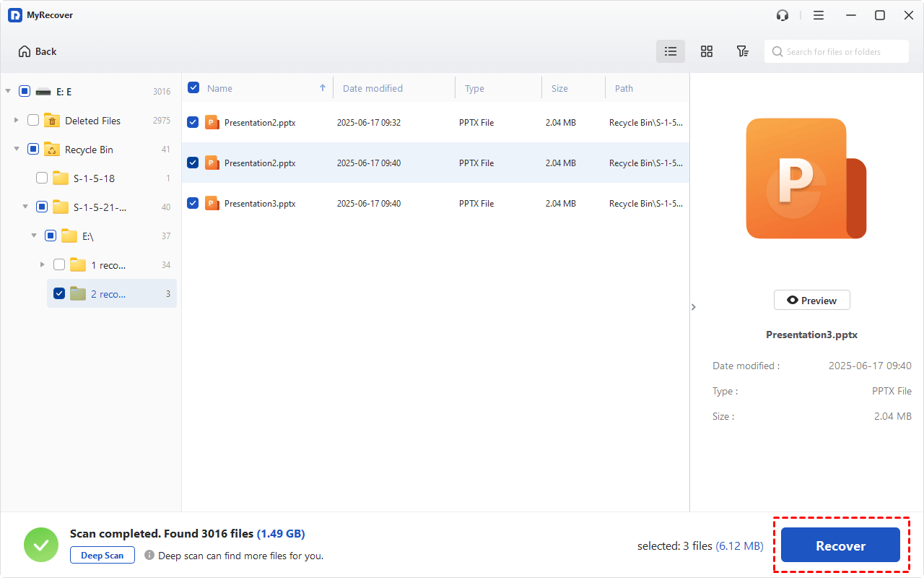
Task: Click the Deep scan info icon
Action: coord(149,555)
